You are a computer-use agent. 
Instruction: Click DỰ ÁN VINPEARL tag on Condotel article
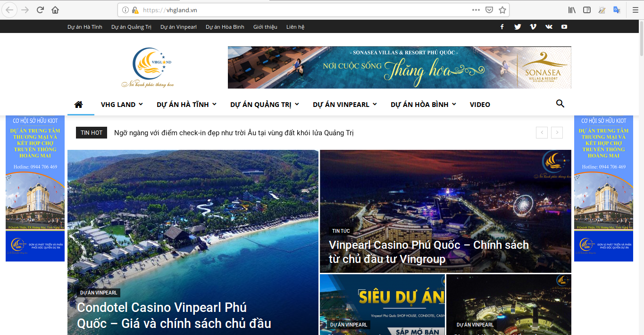[x=99, y=293]
